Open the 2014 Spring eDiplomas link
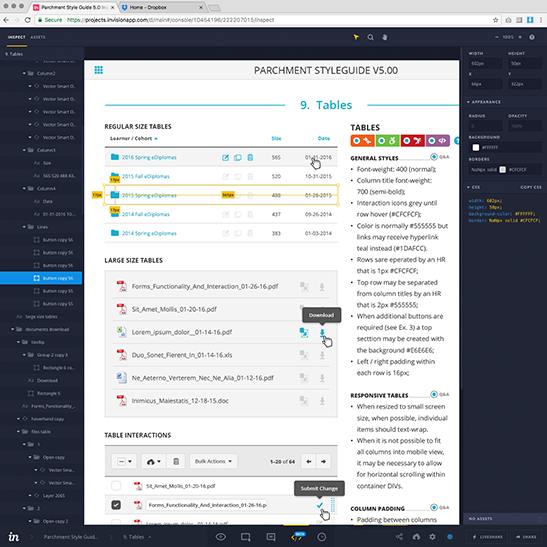547x547 pixels. click(x=149, y=233)
